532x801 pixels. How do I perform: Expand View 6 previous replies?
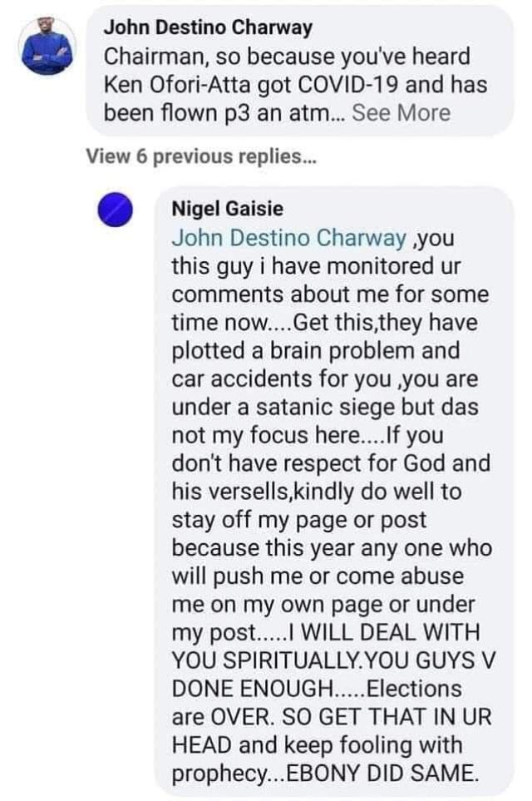pyautogui.click(x=202, y=156)
